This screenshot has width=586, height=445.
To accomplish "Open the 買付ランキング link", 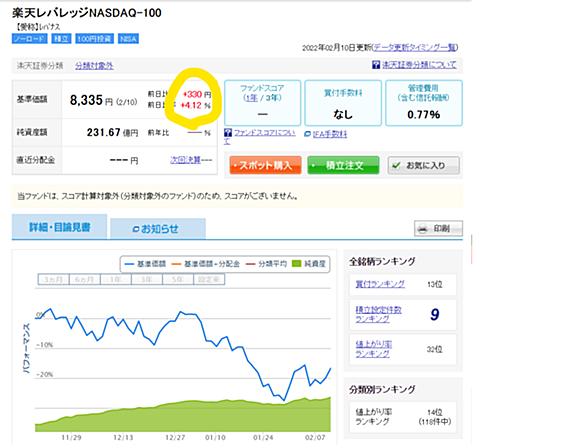I will (380, 284).
